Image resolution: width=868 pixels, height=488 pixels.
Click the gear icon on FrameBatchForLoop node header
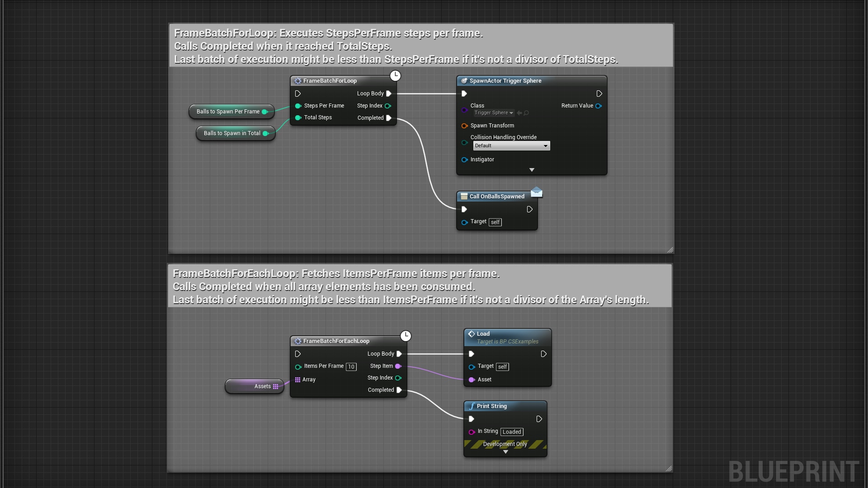click(298, 81)
